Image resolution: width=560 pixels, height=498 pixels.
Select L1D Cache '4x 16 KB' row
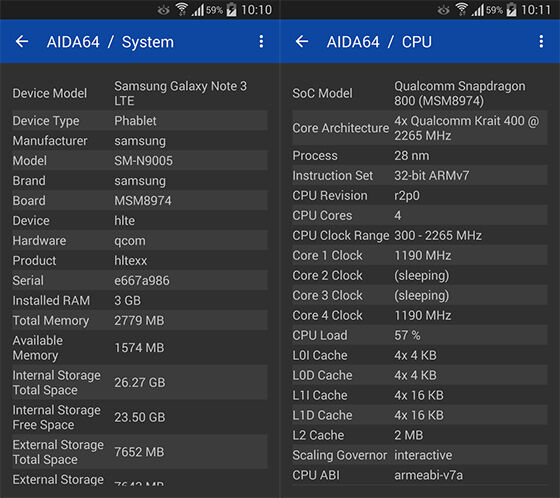[420, 415]
